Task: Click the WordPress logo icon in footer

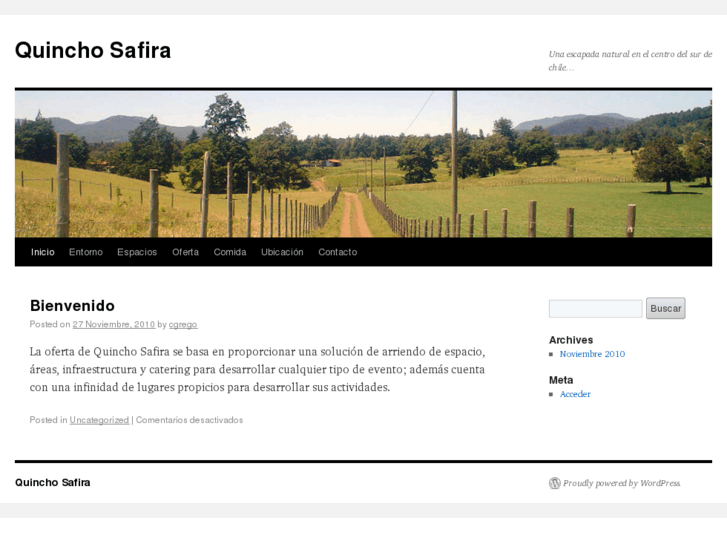Action: (x=555, y=483)
